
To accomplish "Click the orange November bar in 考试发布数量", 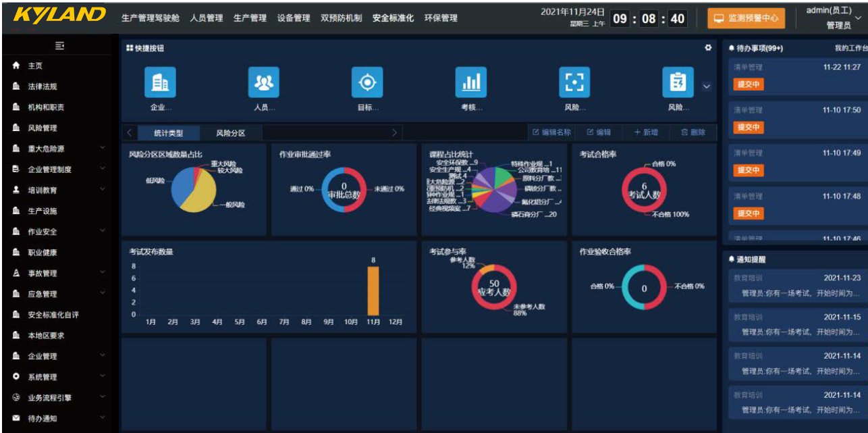I will pyautogui.click(x=373, y=290).
